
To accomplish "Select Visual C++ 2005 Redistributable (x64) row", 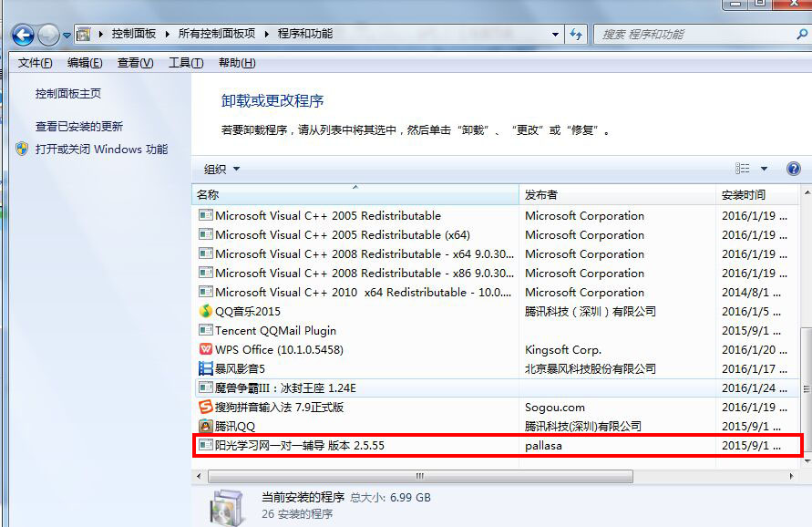I will pyautogui.click(x=496, y=234).
